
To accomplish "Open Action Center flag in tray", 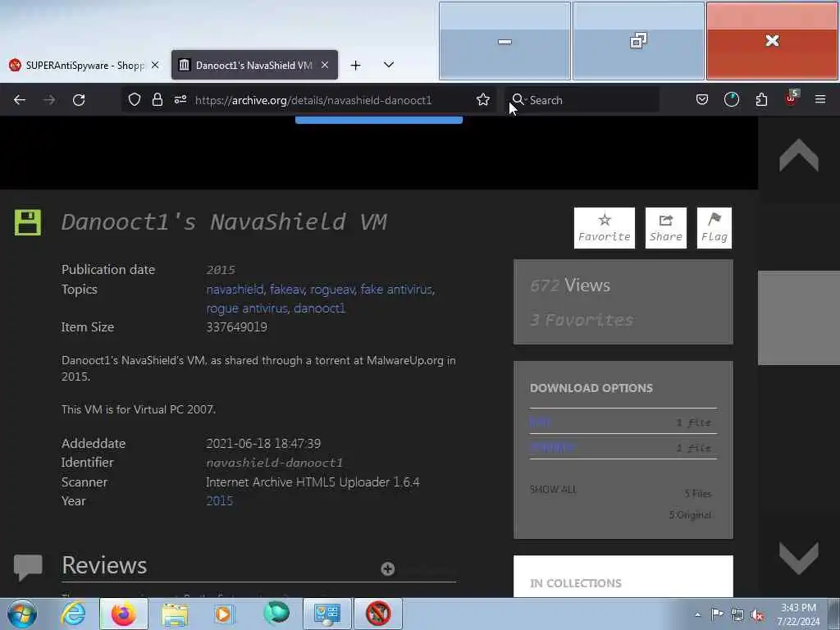I will pyautogui.click(x=717, y=614).
